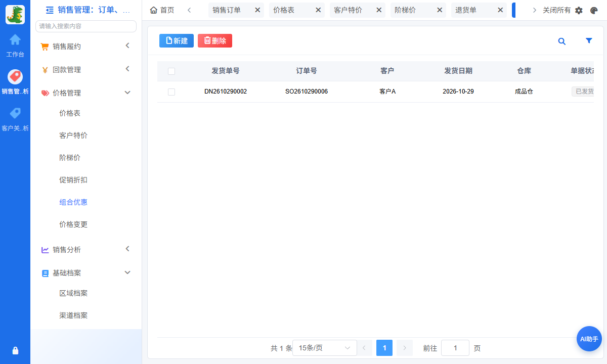The height and width of the screenshot is (364, 607).
Task: Open the settings gear icon
Action: 579,10
